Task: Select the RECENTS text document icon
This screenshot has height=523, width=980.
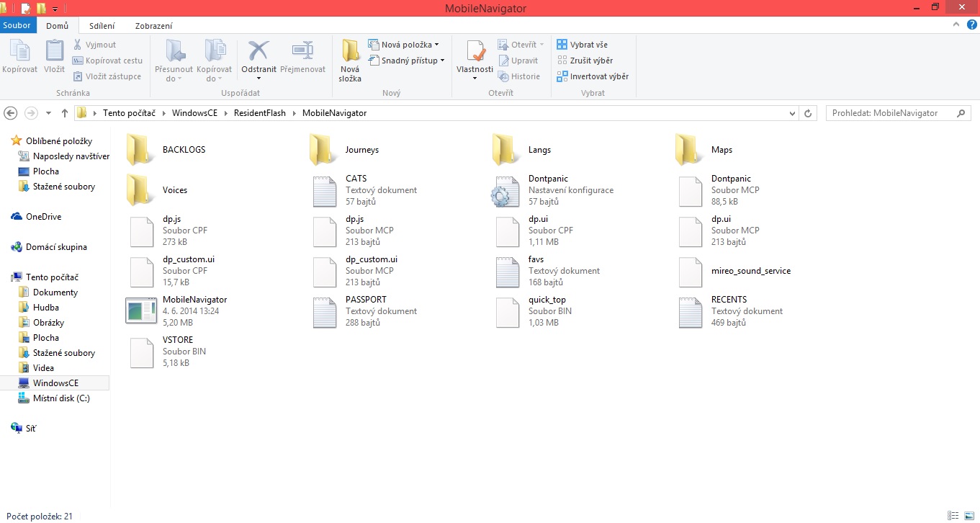Action: click(x=691, y=313)
